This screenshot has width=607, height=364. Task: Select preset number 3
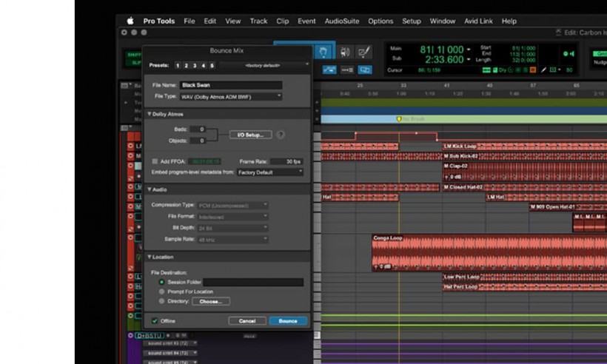[x=195, y=65]
